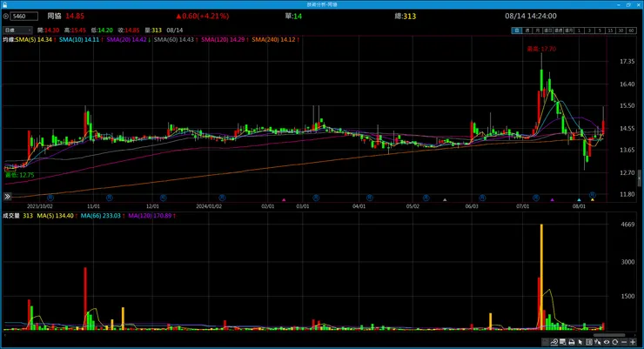Image resolution: width=644 pixels, height=349 pixels.
Task: Click the purple triangle marker after 07/01
Action: point(553,199)
